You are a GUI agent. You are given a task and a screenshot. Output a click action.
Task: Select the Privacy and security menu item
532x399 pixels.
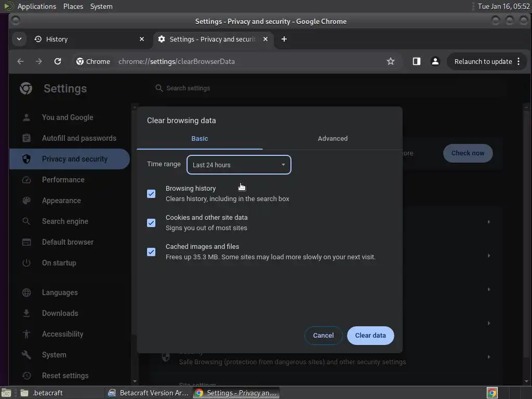(x=70, y=159)
